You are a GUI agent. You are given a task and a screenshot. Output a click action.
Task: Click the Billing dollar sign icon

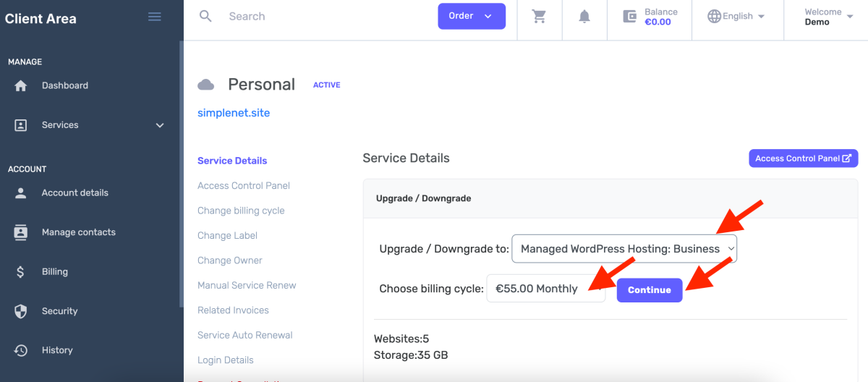click(21, 272)
